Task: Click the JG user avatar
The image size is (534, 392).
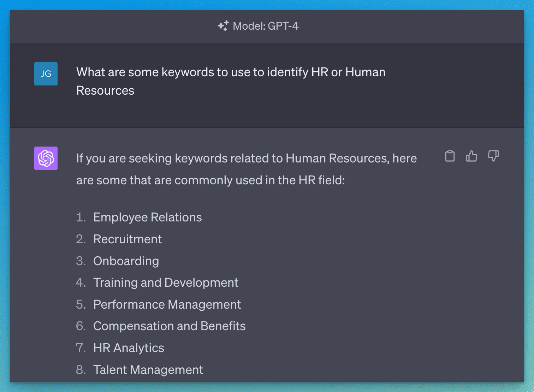Action: coord(46,74)
